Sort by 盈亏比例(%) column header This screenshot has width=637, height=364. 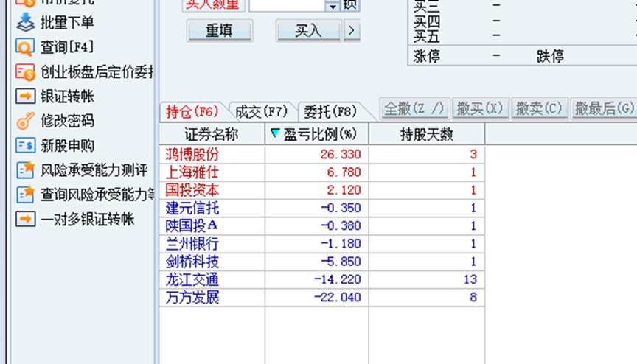(316, 134)
